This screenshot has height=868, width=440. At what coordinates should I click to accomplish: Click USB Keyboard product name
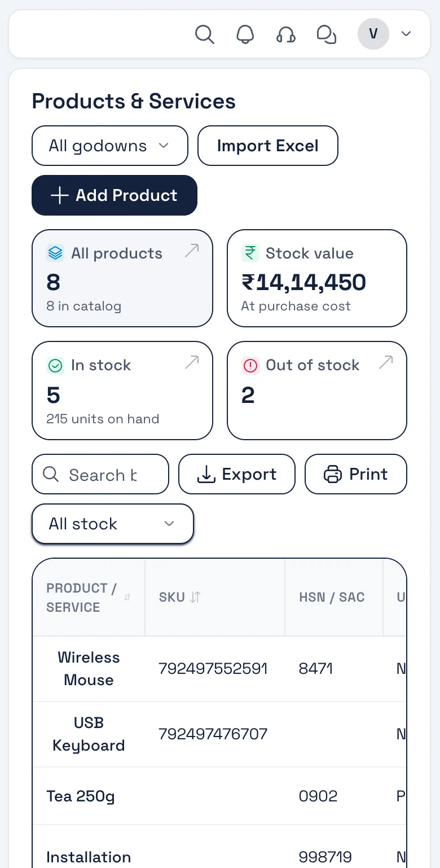[89, 734]
